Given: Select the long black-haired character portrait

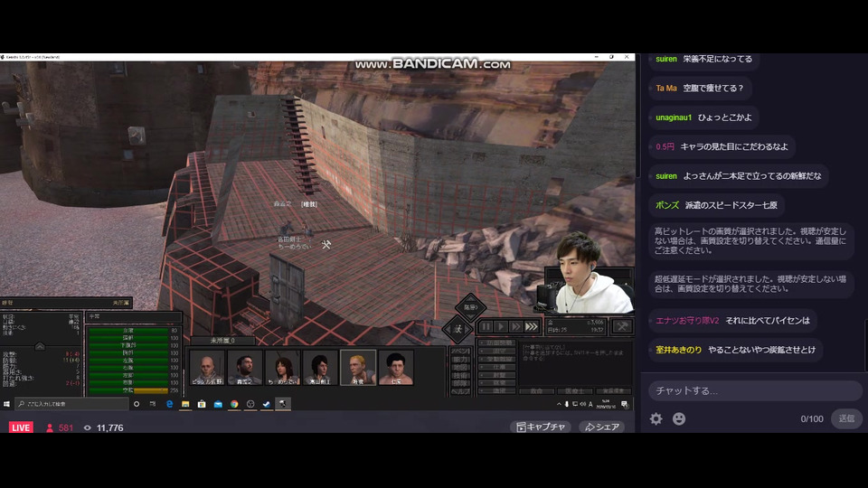Looking at the screenshot, I should pos(320,368).
